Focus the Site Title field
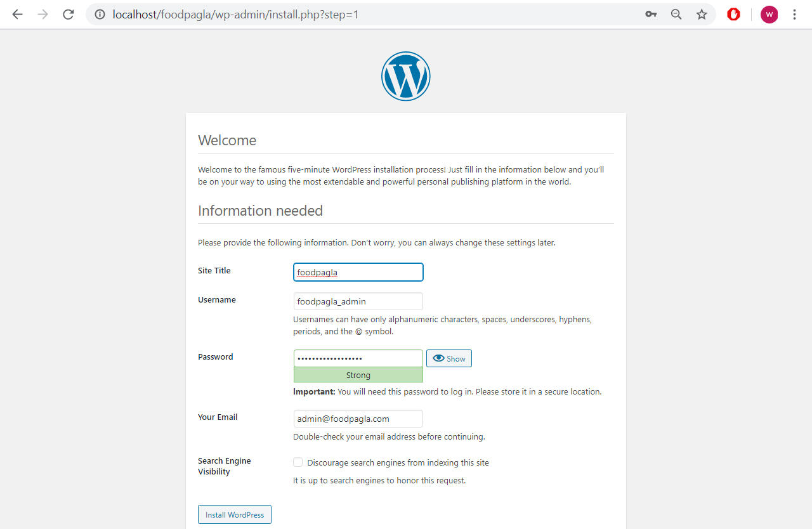 coord(358,272)
